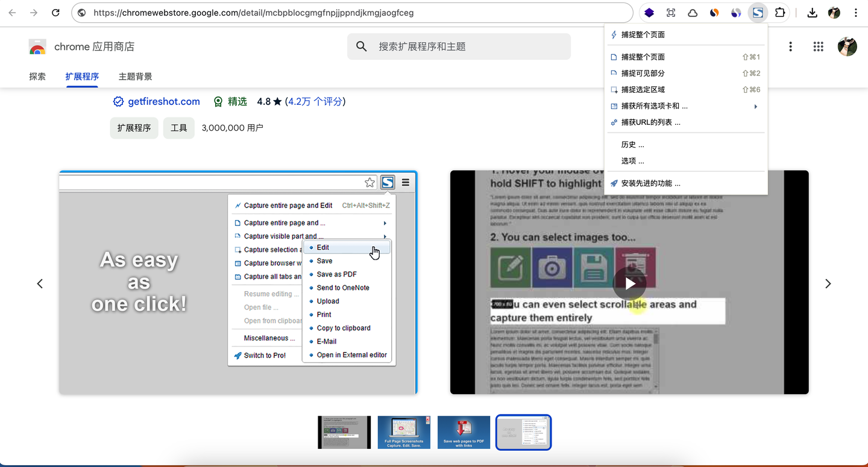Viewport: 868px width, 467px height.
Task: Open the Google apps grid icon
Action: point(818,46)
